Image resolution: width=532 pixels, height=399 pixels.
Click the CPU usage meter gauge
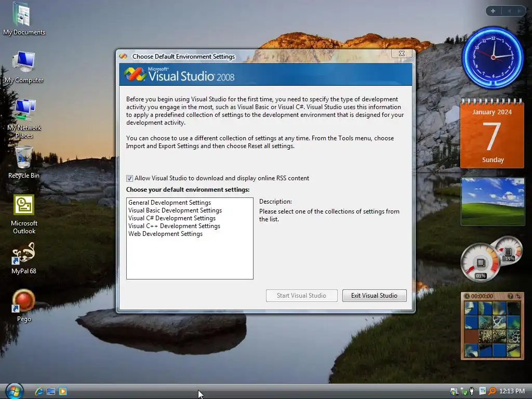(480, 262)
